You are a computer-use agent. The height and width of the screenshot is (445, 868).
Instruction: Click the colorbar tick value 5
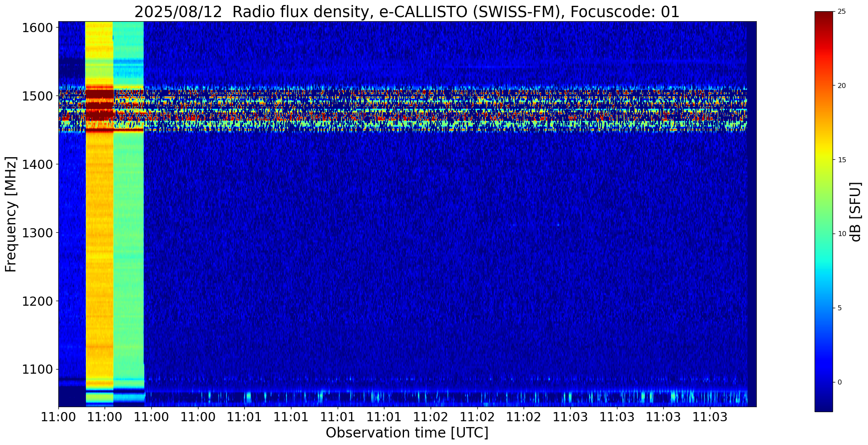840,308
